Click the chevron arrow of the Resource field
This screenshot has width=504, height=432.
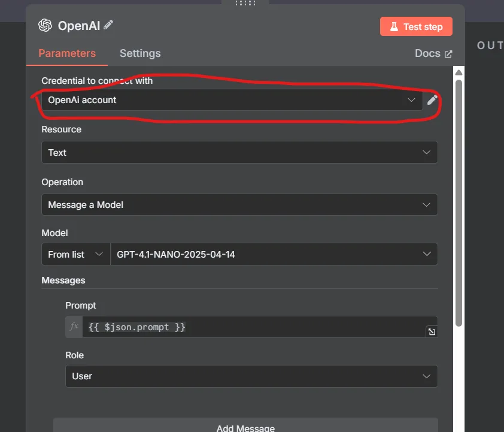pyautogui.click(x=426, y=152)
